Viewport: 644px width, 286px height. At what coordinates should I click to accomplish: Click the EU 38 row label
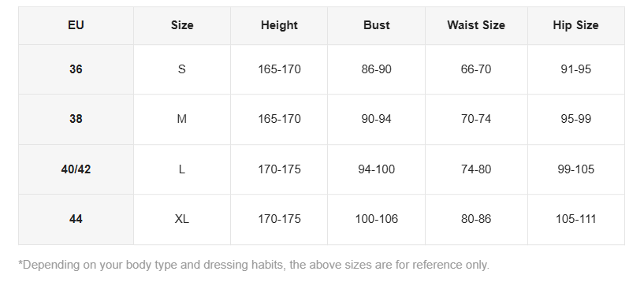(76, 119)
